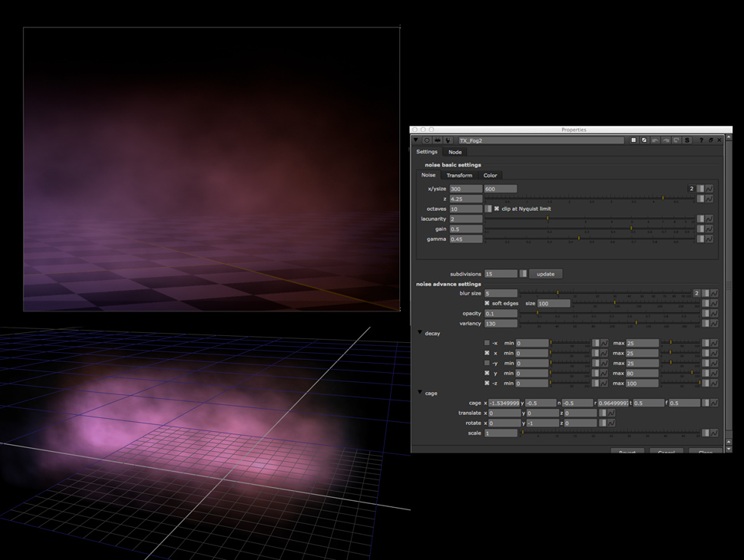The image size is (744, 560).
Task: Click the center node icon in Properties header
Action: coord(427,140)
